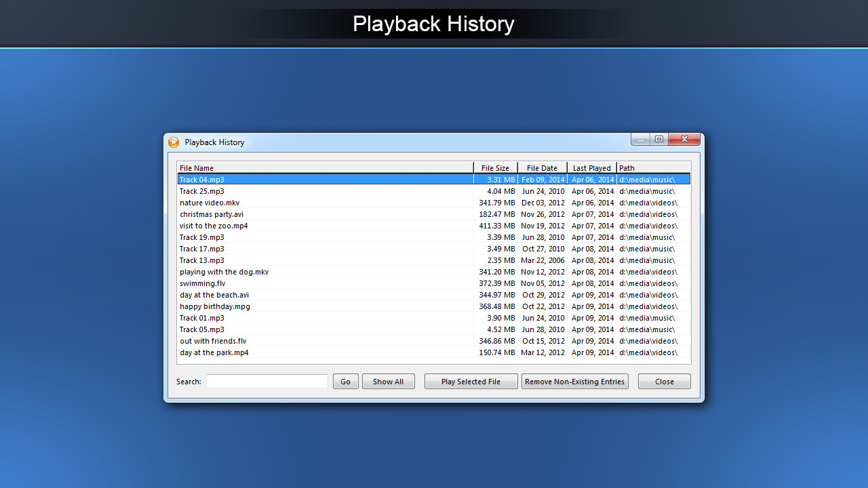Remove non-existing entries from history
This screenshot has height=488, width=868.
[x=574, y=381]
